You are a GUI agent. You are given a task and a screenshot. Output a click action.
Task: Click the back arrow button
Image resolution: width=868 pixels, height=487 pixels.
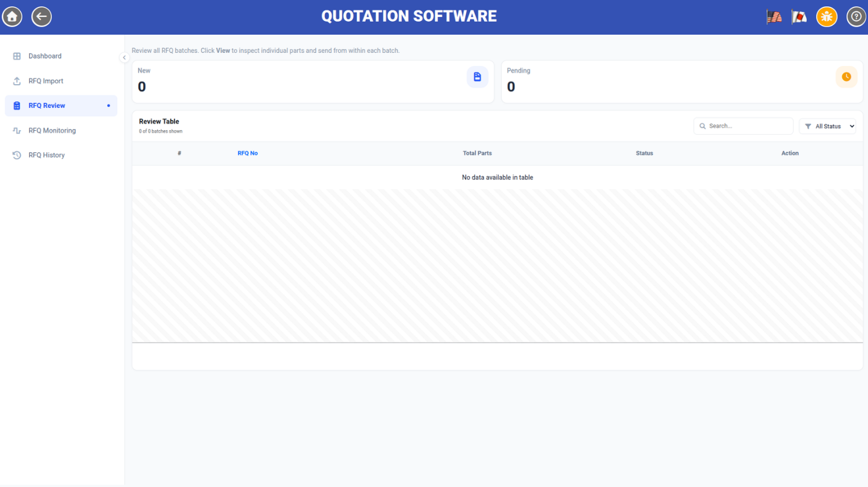coord(41,16)
